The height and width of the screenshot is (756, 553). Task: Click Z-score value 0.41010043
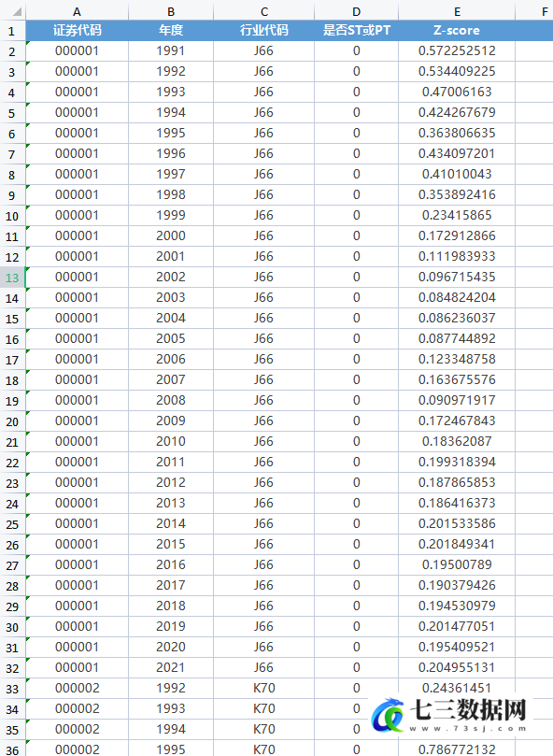click(x=457, y=174)
